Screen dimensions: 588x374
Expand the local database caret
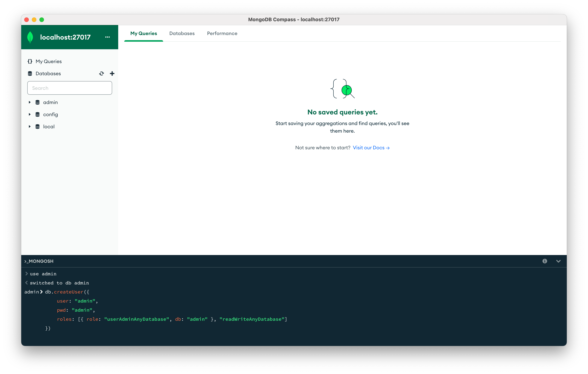[x=30, y=127]
